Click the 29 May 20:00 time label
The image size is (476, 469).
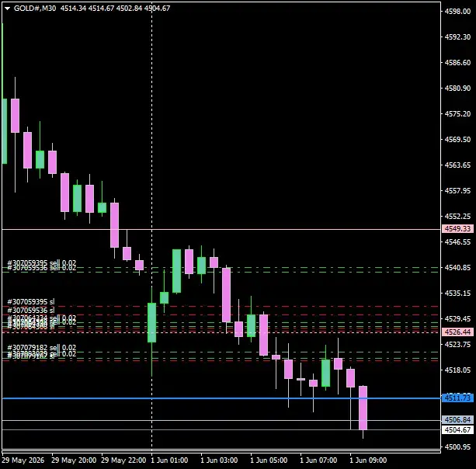point(74,460)
